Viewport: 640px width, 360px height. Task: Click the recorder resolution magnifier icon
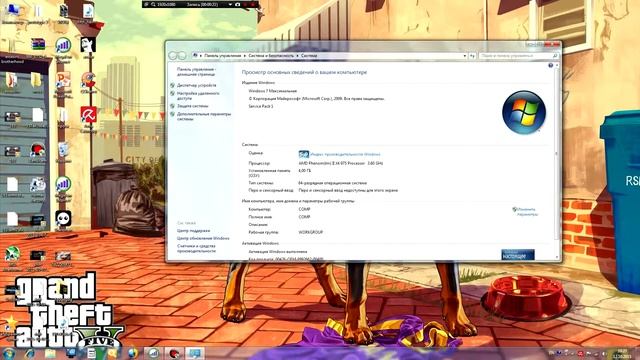coord(153,4)
